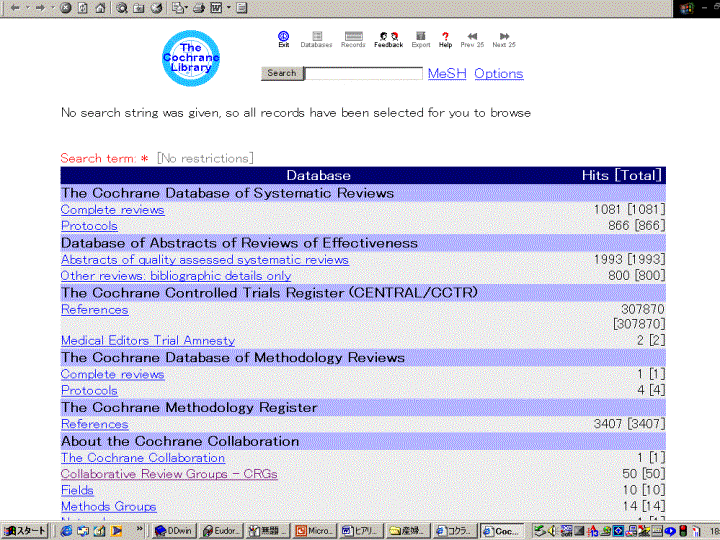Launch Internet Explorer from quick launch

(67, 531)
